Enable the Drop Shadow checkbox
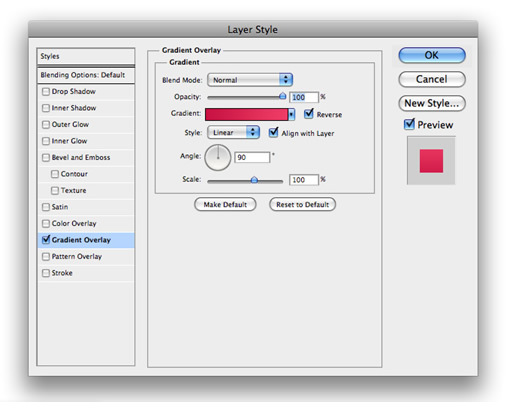The height and width of the screenshot is (402, 506). pos(46,91)
